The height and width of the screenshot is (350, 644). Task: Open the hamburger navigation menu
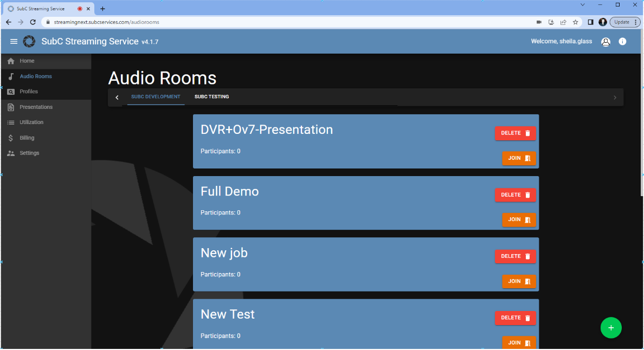pos(14,42)
